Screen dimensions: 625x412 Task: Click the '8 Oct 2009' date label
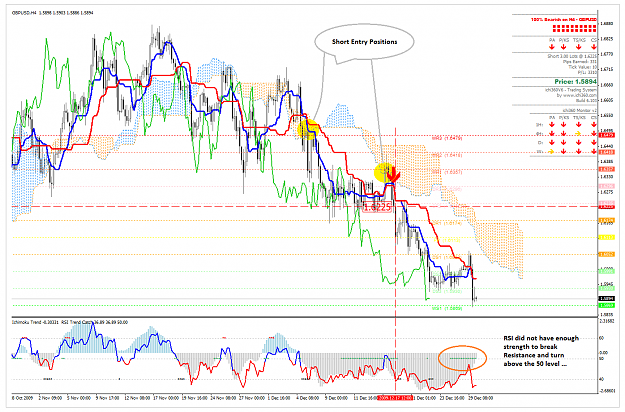click(20, 398)
